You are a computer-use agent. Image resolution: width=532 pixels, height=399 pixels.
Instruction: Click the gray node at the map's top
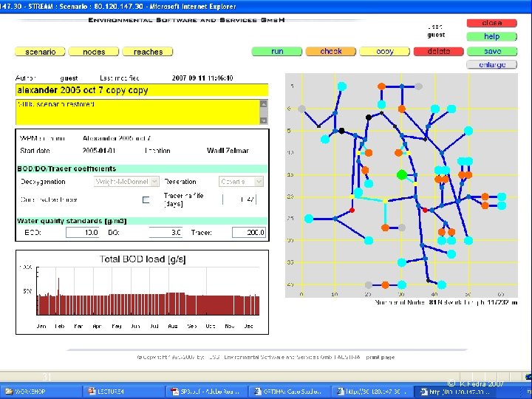point(419,86)
